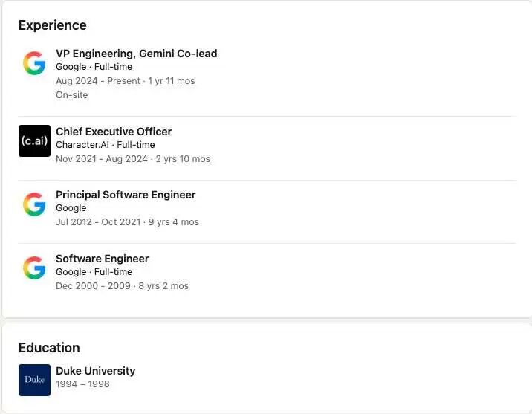Click the Software Engineer job title
The height and width of the screenshot is (414, 532).
[102, 259]
